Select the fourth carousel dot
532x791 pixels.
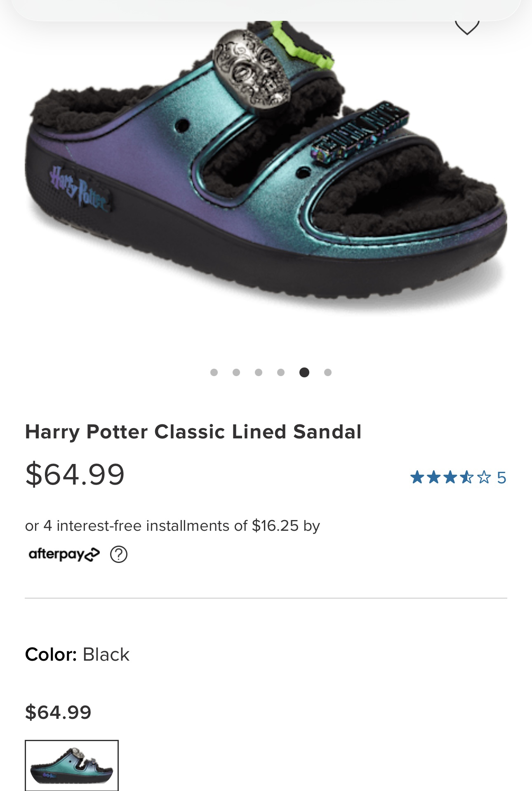tap(281, 372)
